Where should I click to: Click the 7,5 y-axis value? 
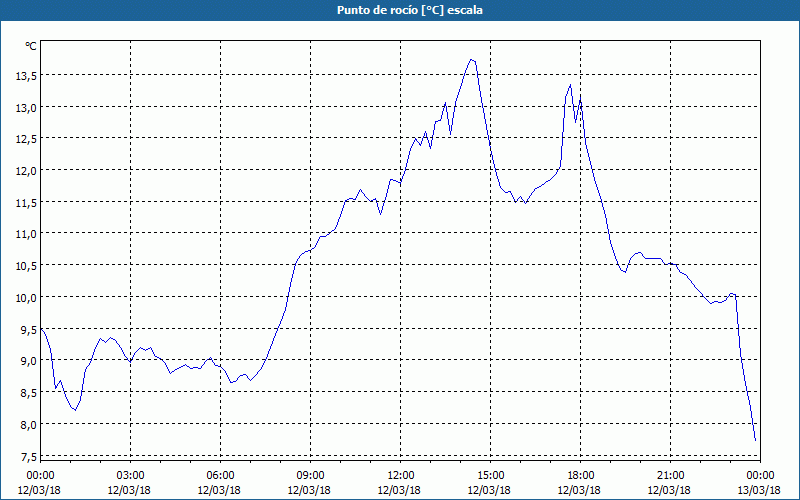[x=28, y=456]
